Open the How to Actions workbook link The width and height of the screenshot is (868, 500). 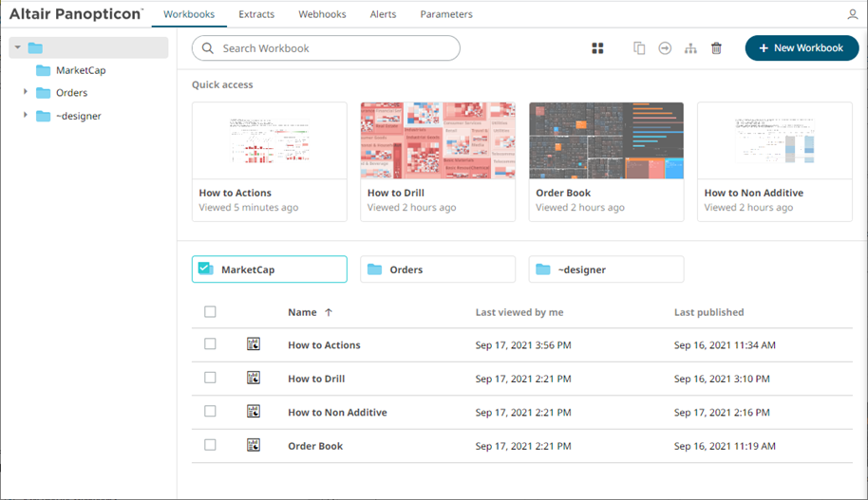(324, 345)
